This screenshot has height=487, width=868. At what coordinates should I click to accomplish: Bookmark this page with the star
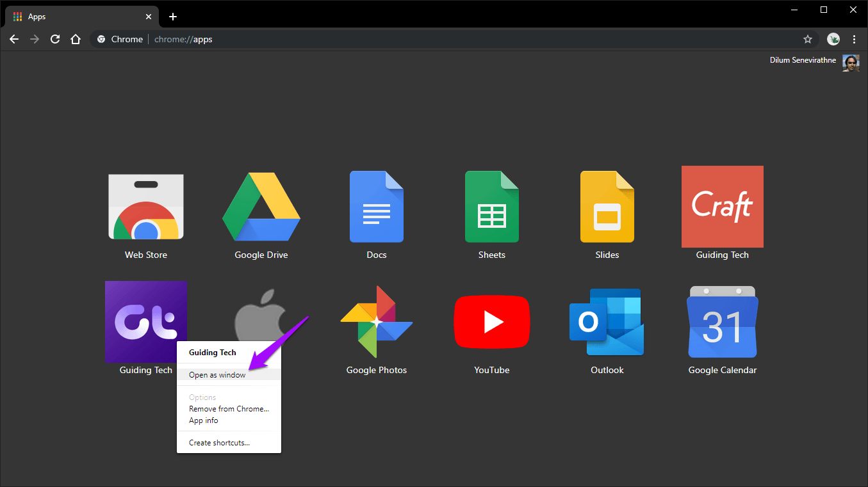pos(808,39)
